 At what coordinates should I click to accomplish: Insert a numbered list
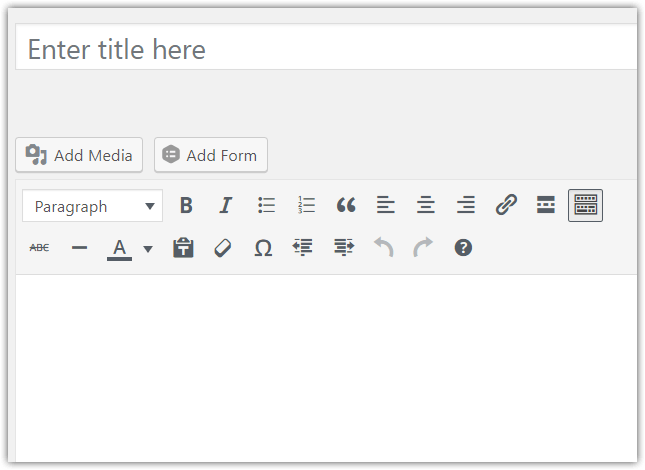tap(306, 205)
